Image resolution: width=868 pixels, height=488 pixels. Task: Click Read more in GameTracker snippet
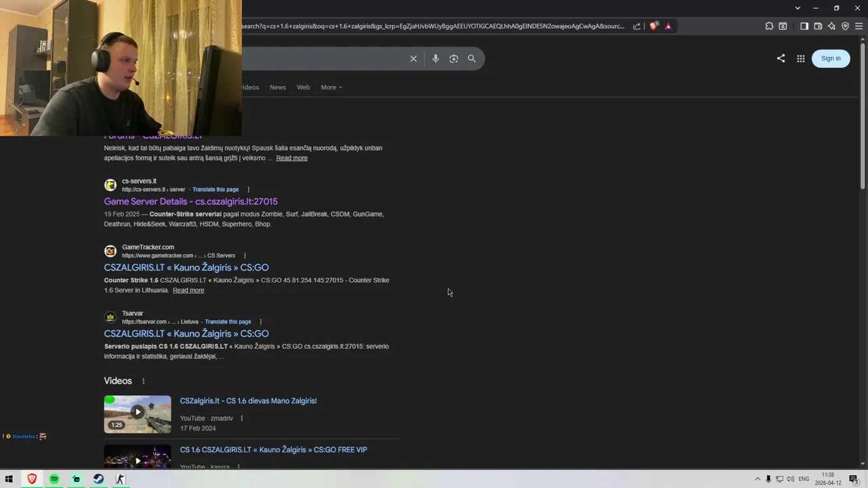click(189, 290)
